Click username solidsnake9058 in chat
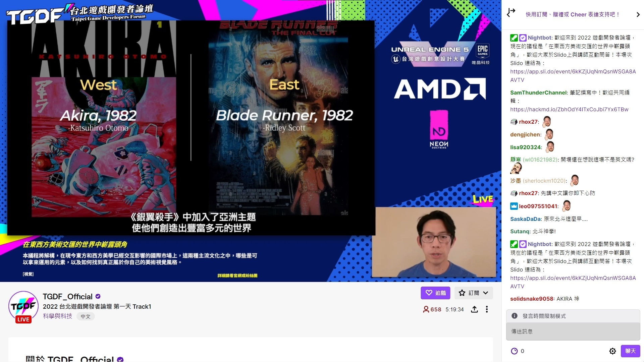The width and height of the screenshot is (644, 362). (532, 299)
